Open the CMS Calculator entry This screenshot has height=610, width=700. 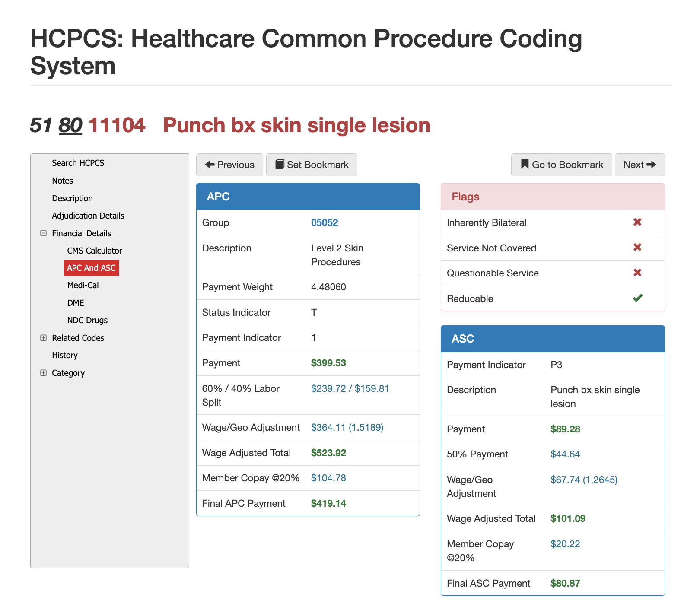tap(94, 251)
